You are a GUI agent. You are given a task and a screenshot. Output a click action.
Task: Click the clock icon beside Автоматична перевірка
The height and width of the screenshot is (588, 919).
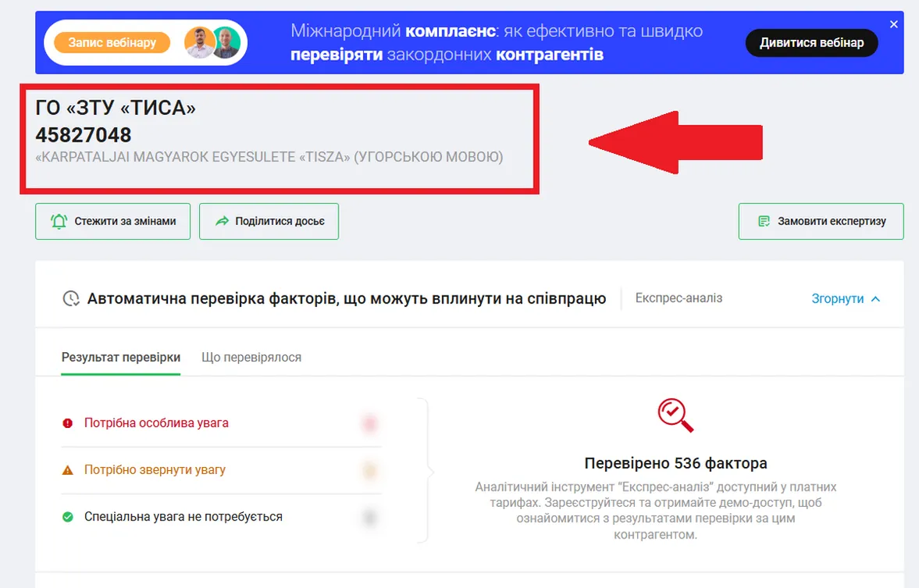[71, 298]
